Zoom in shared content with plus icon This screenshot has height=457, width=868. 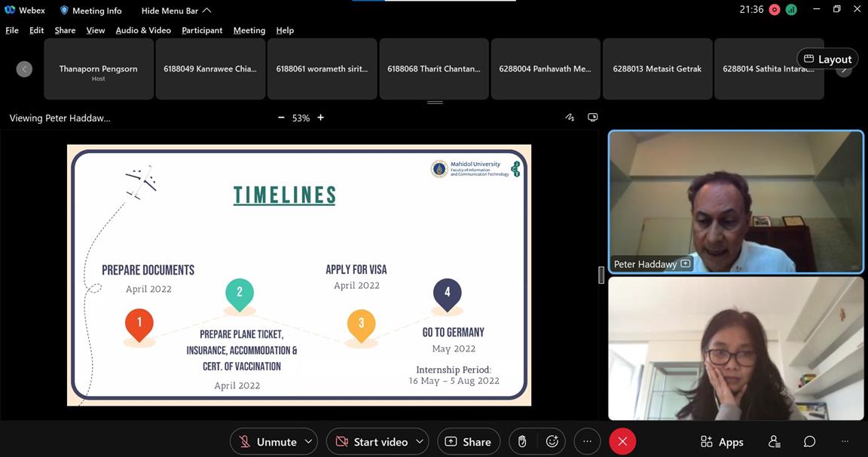(x=320, y=118)
